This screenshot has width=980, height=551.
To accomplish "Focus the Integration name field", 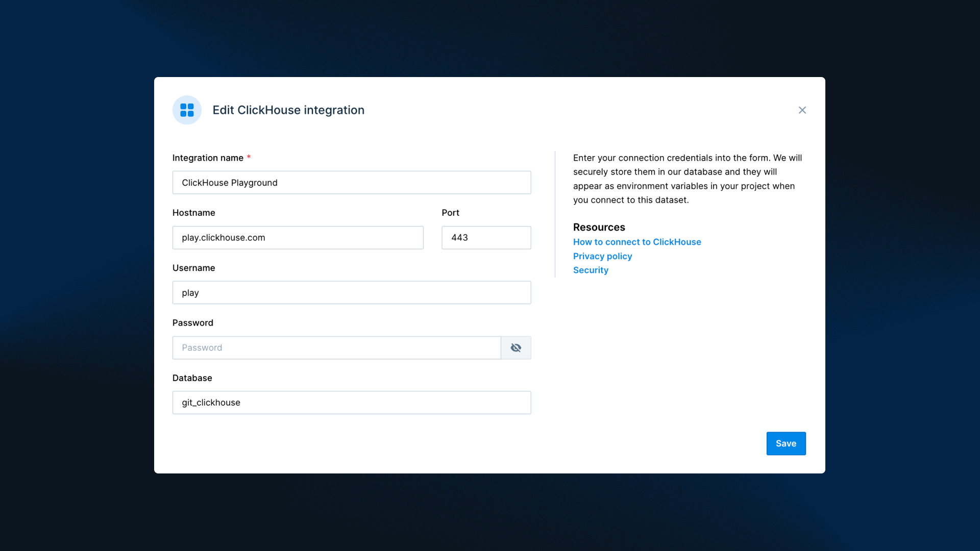I will pos(352,183).
